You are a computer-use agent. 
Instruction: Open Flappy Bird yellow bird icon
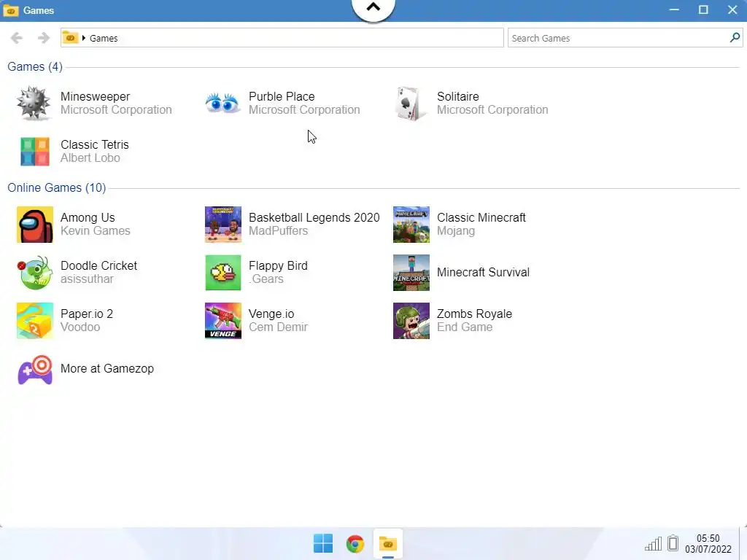click(223, 273)
